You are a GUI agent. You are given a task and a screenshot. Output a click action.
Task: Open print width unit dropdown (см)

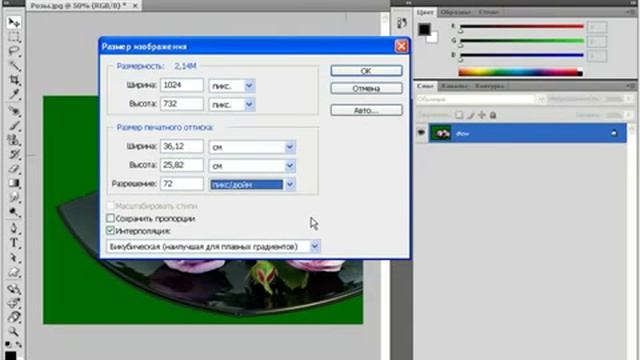pos(289,147)
